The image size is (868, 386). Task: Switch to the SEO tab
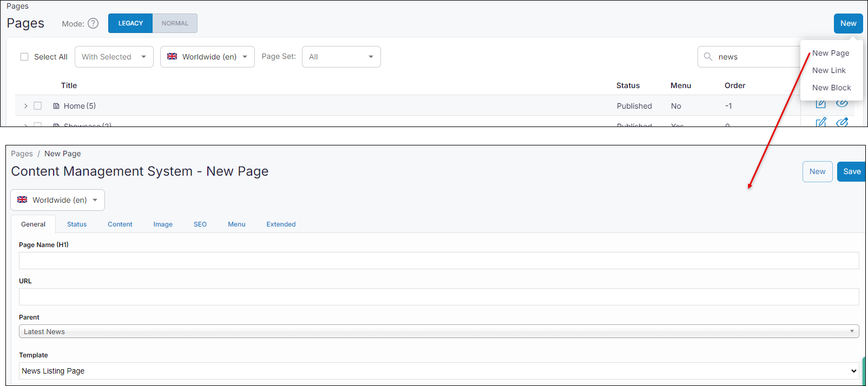(x=200, y=224)
